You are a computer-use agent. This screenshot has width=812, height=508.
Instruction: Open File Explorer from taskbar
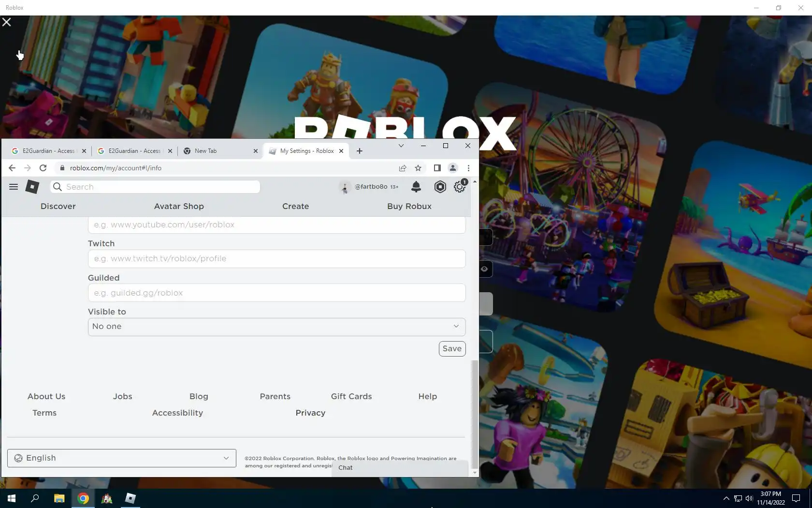click(x=59, y=498)
